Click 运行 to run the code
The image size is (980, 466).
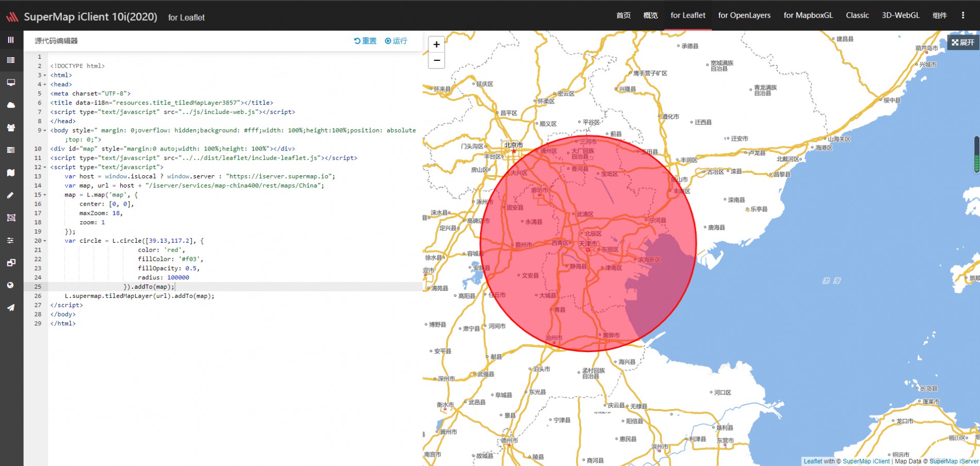pos(396,41)
